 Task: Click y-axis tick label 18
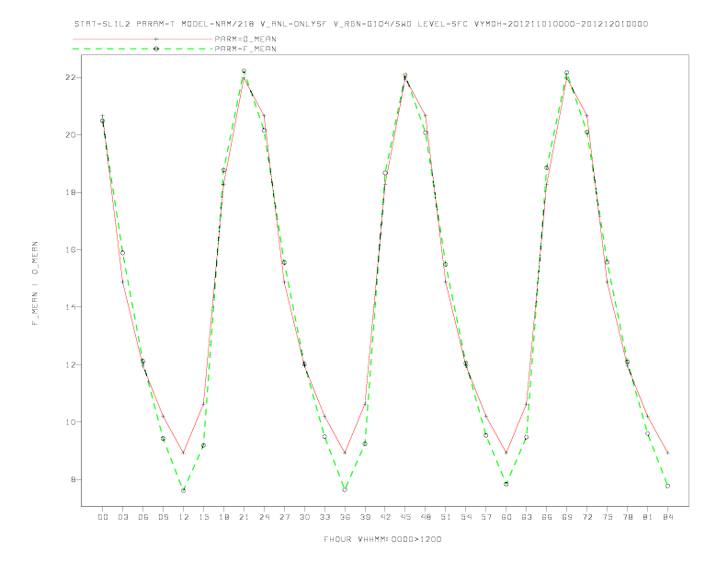[71, 192]
